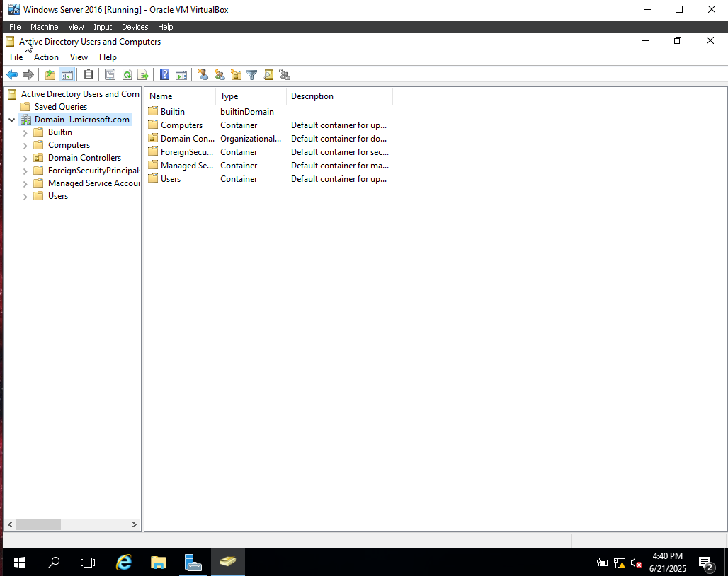The width and height of the screenshot is (728, 576).
Task: Click the Forward arrow toolbar button
Action: (x=28, y=75)
